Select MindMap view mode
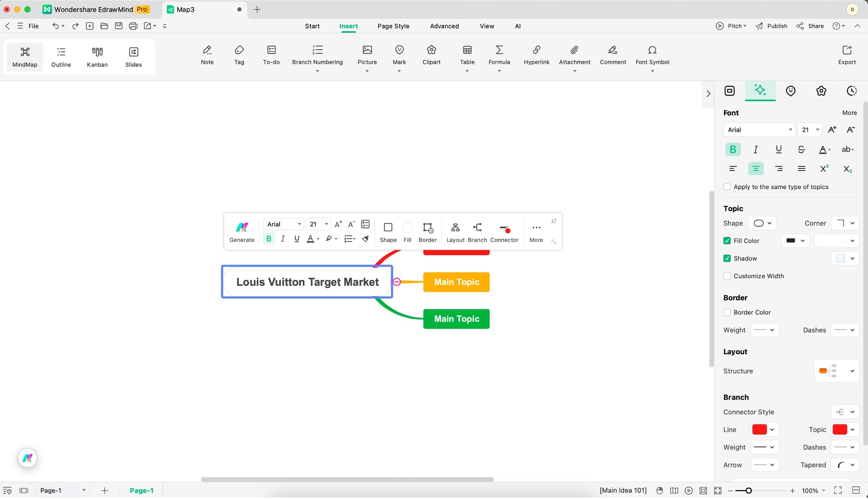Image resolution: width=868 pixels, height=499 pixels. pos(25,57)
